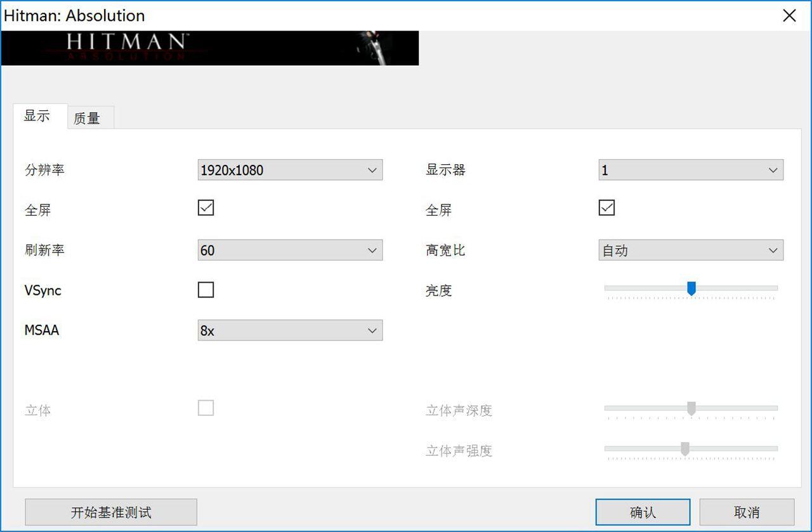This screenshot has width=812, height=532.
Task: Cancel with the 取消 button
Action: pos(747,512)
